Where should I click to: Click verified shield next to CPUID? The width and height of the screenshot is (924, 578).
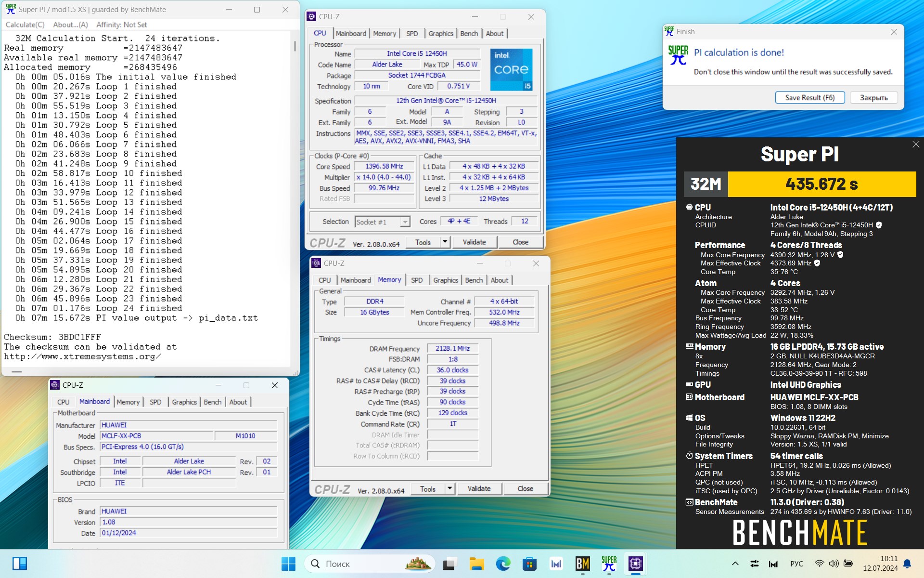tap(879, 225)
